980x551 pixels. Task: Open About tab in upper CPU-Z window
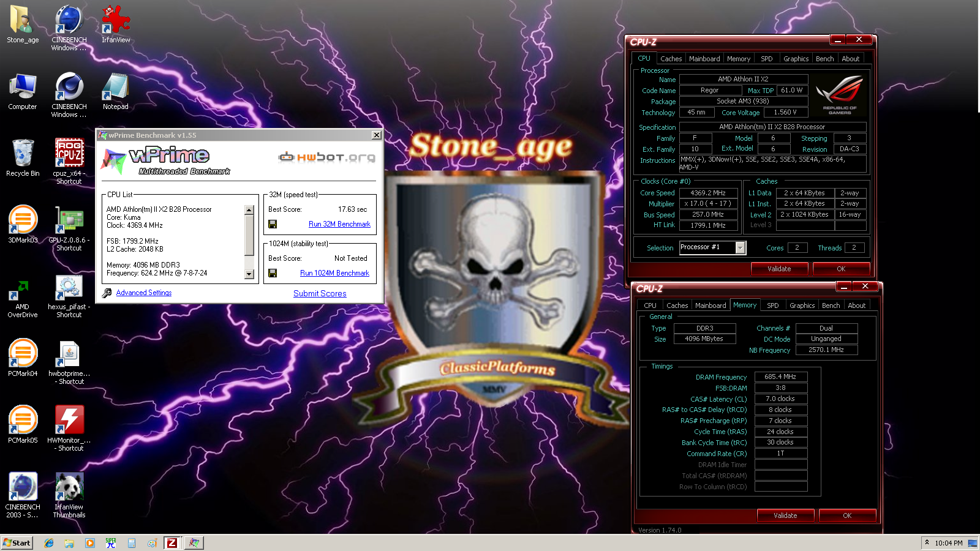[x=850, y=59]
